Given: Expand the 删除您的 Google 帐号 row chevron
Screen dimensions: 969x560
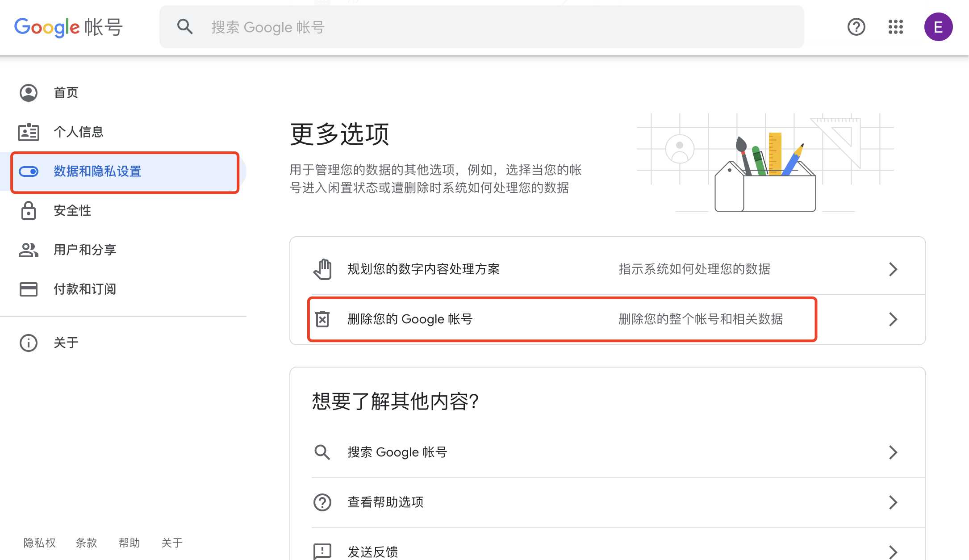Looking at the screenshot, I should coord(893,319).
